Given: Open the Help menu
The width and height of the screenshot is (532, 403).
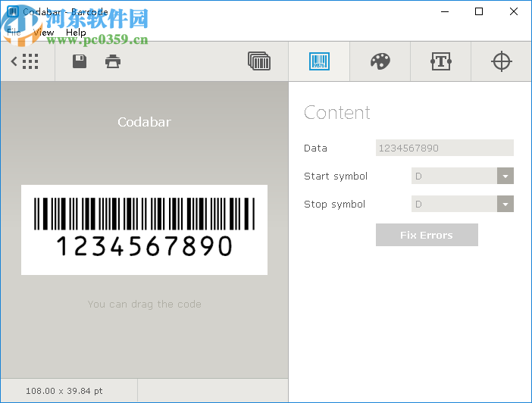Looking at the screenshot, I should [76, 33].
